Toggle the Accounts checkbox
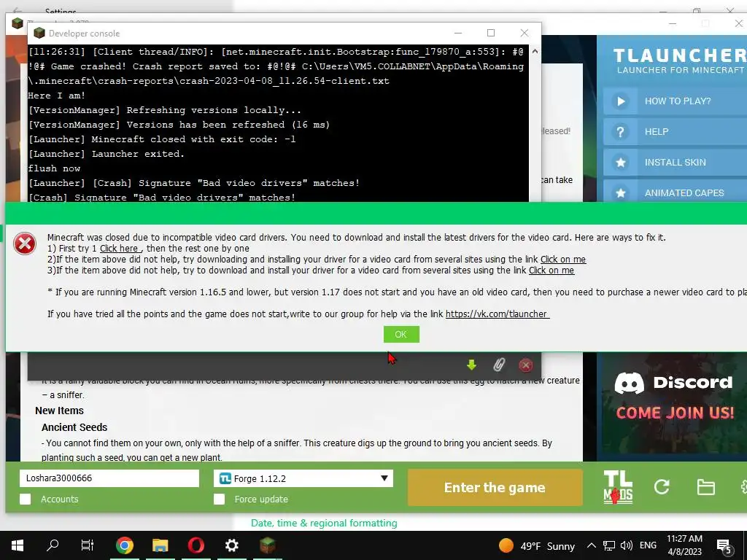The height and width of the screenshot is (560, 747). point(26,499)
